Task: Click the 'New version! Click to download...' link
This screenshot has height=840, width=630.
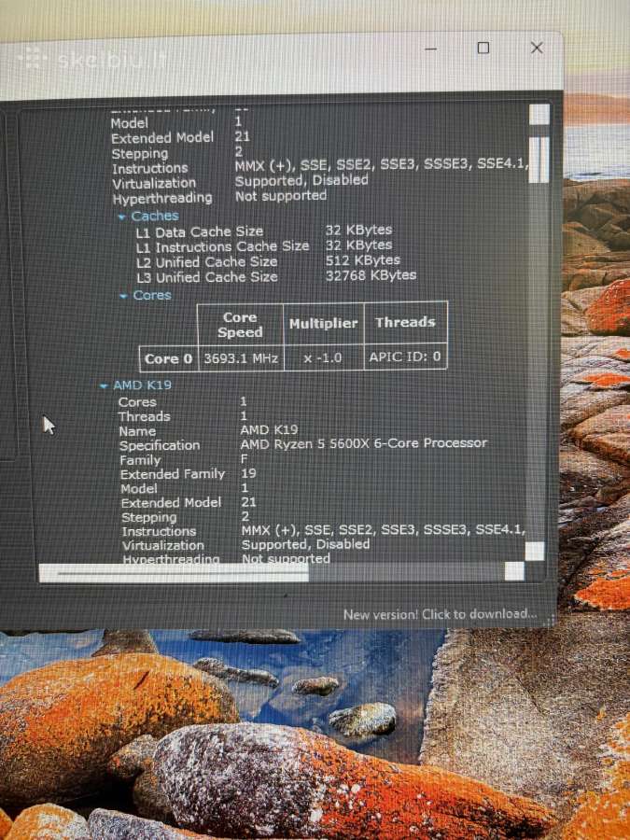Action: [x=440, y=614]
